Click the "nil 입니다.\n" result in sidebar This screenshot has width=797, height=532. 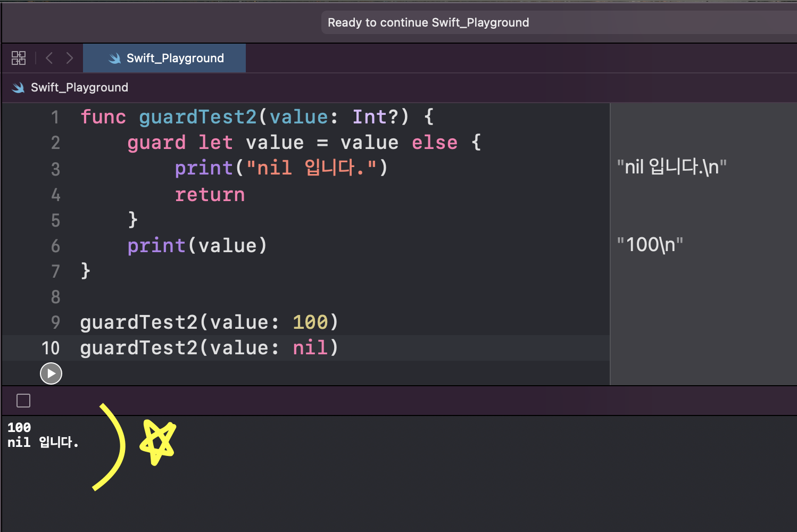[671, 167]
